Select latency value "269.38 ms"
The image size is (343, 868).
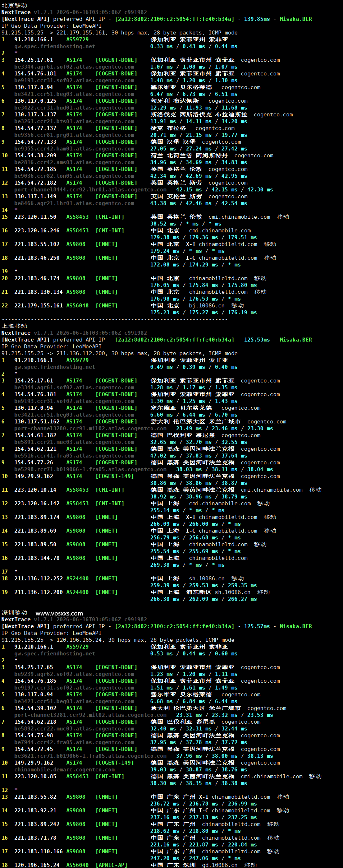coord(165,565)
